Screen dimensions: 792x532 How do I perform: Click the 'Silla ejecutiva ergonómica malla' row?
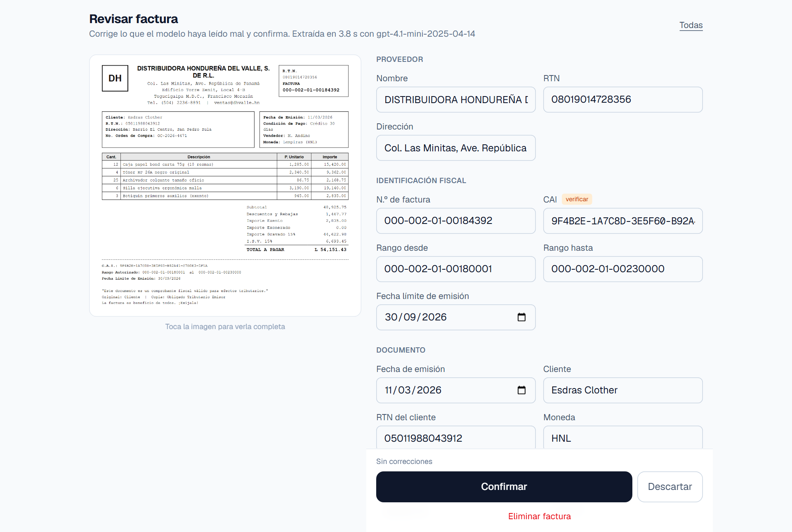225,188
